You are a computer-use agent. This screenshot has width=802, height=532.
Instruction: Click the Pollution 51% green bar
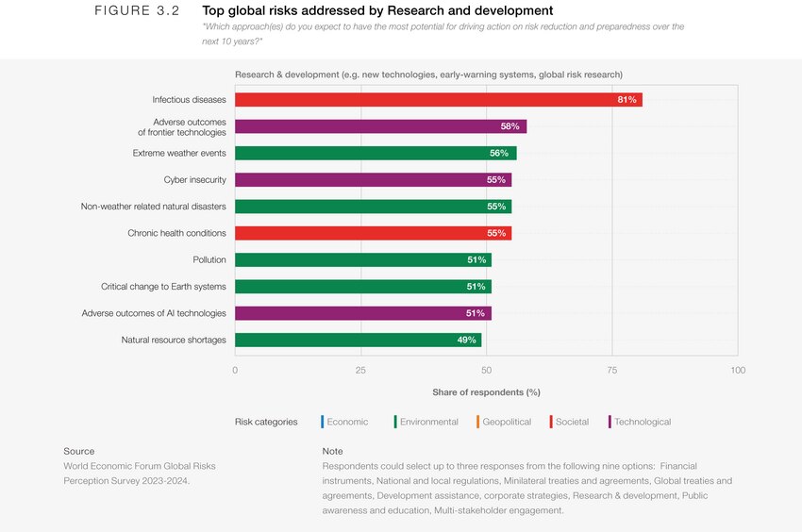(363, 259)
